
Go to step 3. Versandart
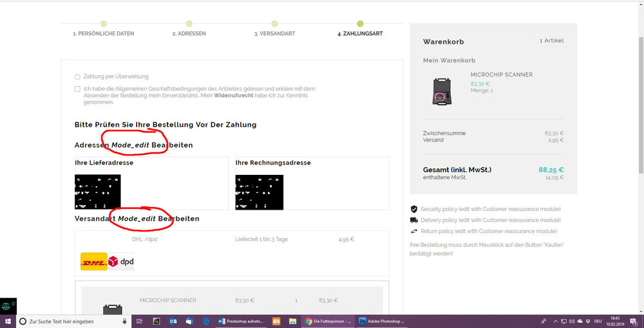[x=274, y=33]
